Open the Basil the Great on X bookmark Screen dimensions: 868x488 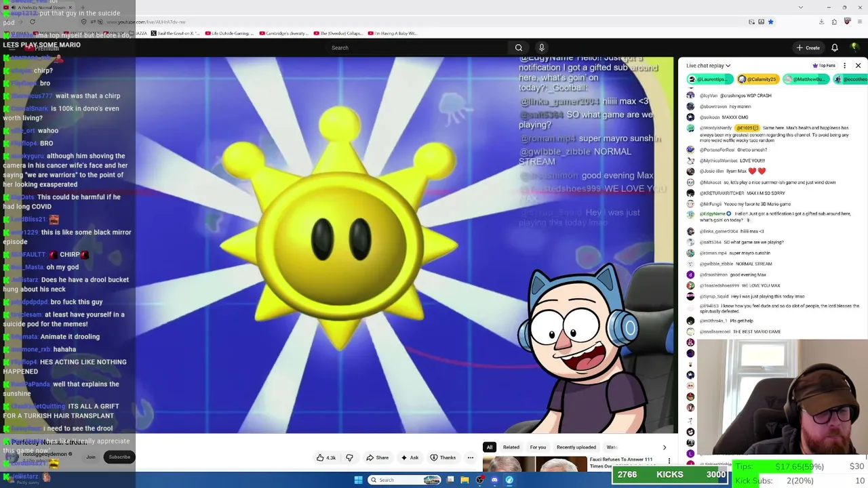pyautogui.click(x=176, y=33)
